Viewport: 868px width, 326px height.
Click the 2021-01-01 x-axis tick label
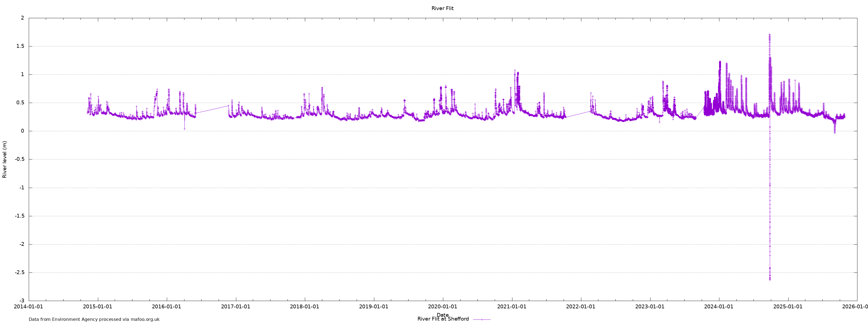tap(512, 307)
